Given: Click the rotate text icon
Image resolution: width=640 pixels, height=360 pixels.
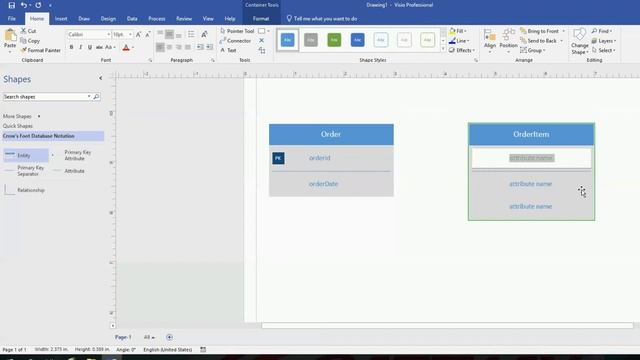Looking at the screenshot, I should click(x=204, y=34).
